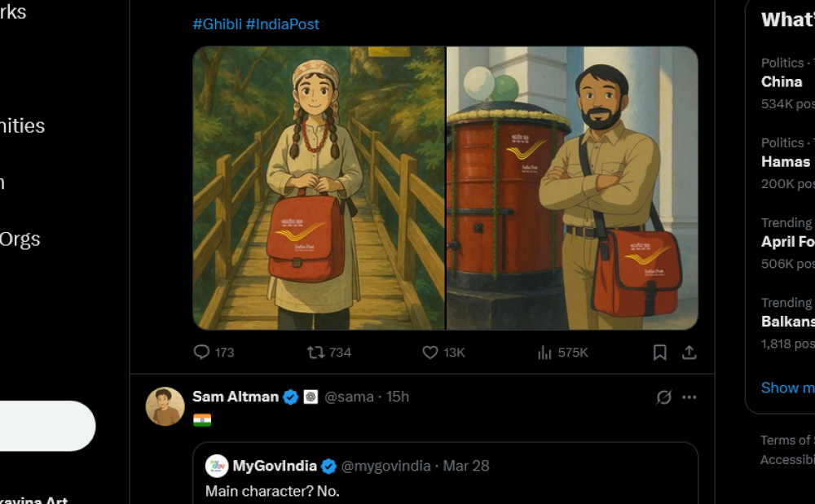This screenshot has height=504, width=815.
Task: Open the #Ghibli hashtag
Action: 217,24
